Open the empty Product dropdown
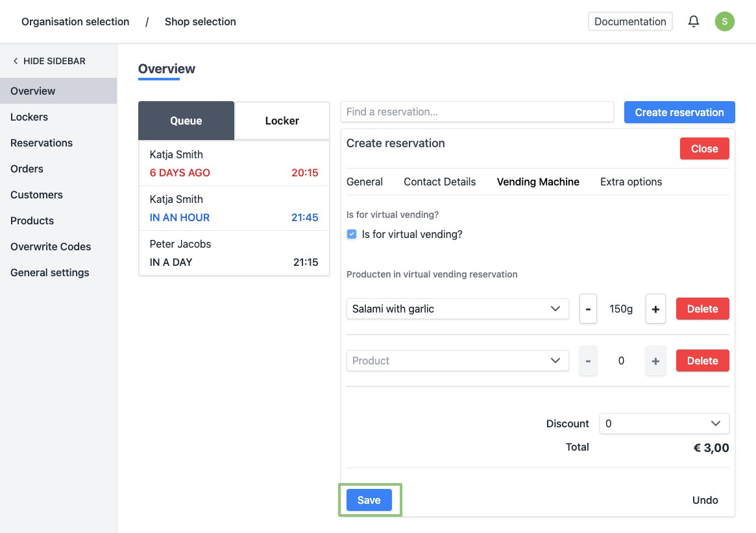 click(457, 361)
